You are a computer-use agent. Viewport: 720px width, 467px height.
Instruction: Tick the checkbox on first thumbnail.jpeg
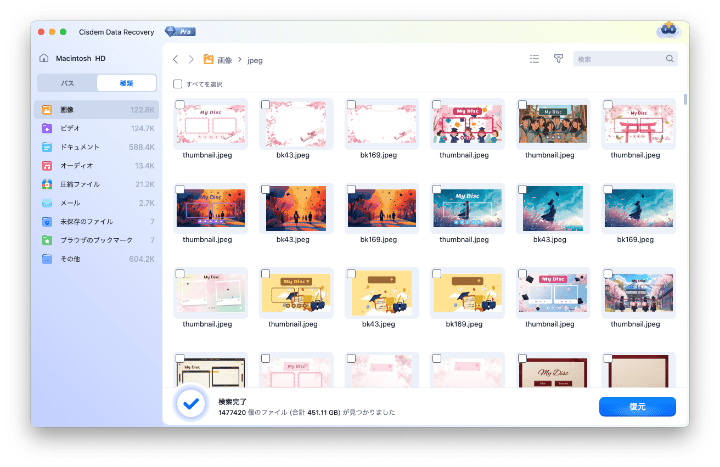pyautogui.click(x=179, y=104)
